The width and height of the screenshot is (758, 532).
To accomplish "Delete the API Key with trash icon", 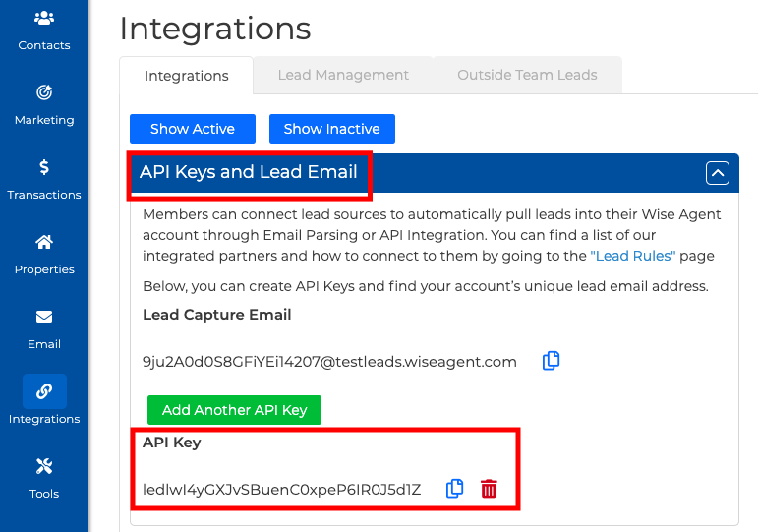I will [x=489, y=489].
